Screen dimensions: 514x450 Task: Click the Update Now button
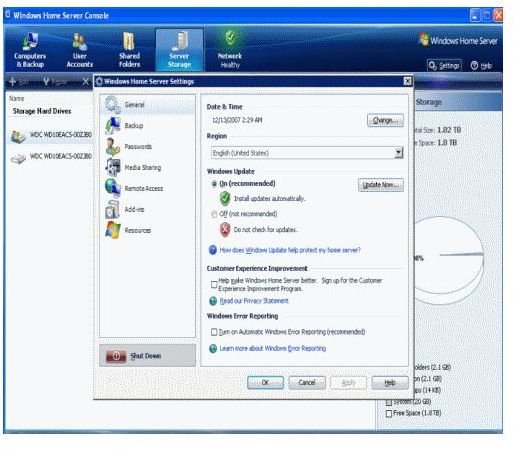click(x=381, y=185)
